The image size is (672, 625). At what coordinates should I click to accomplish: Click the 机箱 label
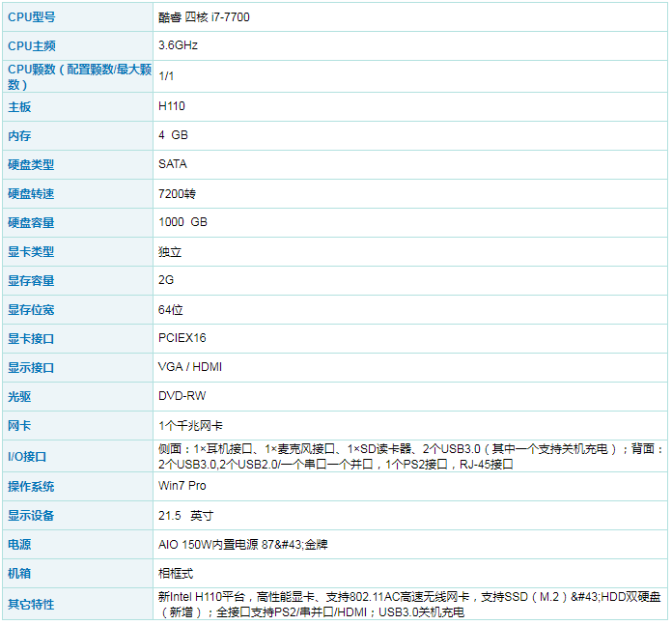point(19,574)
